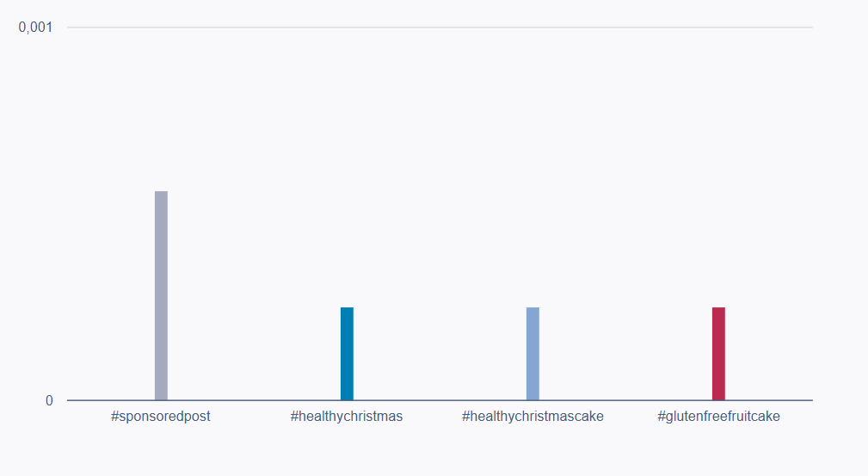Image resolution: width=868 pixels, height=476 pixels.
Task: Click the base of the red #glutenfreefruitcake bar
Action: pos(718,396)
